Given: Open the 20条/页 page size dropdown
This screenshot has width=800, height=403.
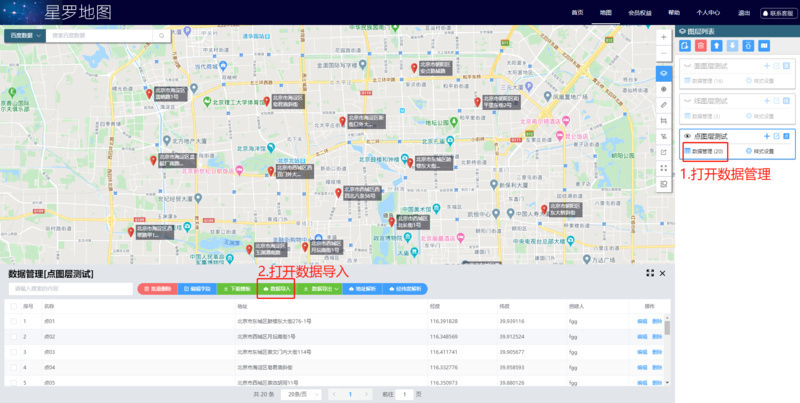Looking at the screenshot, I should coord(301,394).
